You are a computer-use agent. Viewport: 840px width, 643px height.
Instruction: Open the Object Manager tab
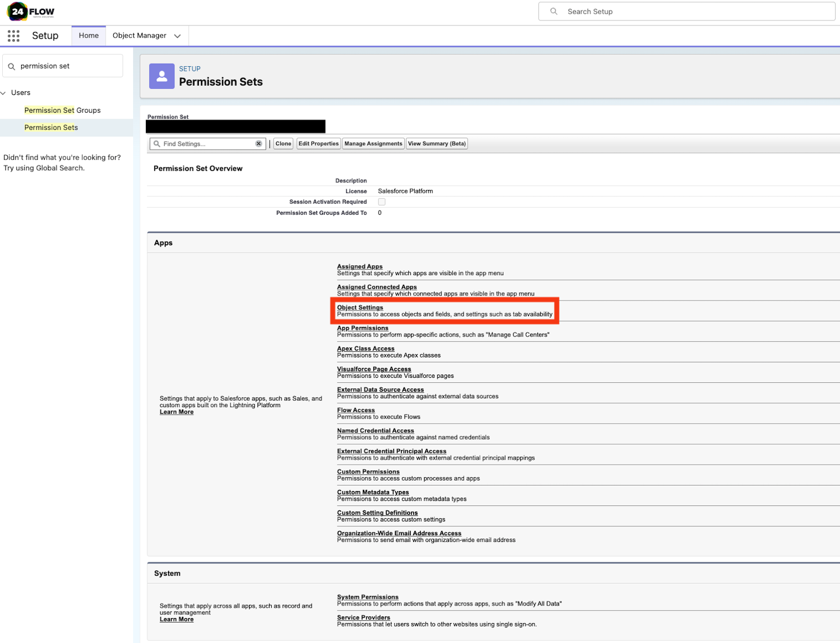click(139, 35)
